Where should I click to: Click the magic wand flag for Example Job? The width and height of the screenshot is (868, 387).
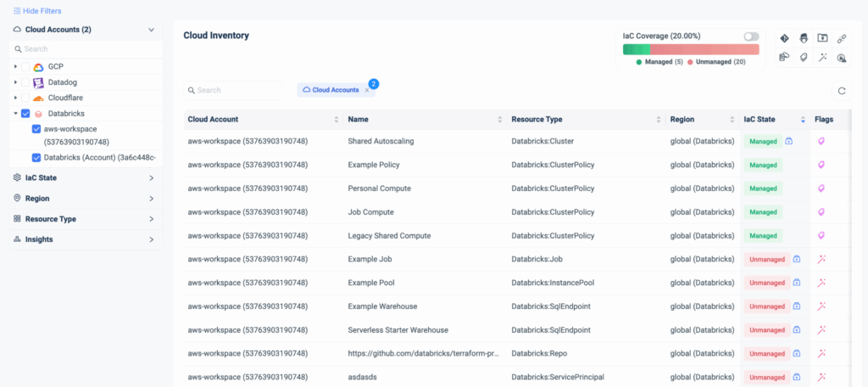(821, 259)
